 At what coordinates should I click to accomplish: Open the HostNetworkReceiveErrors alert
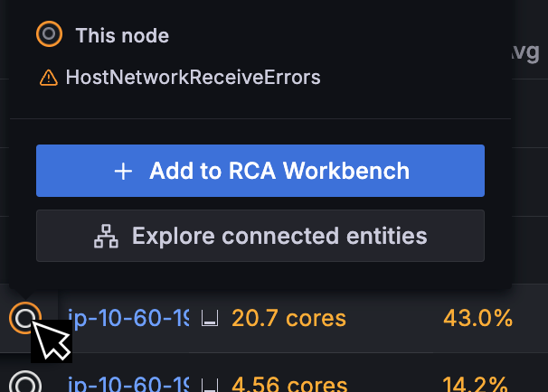[x=193, y=78]
